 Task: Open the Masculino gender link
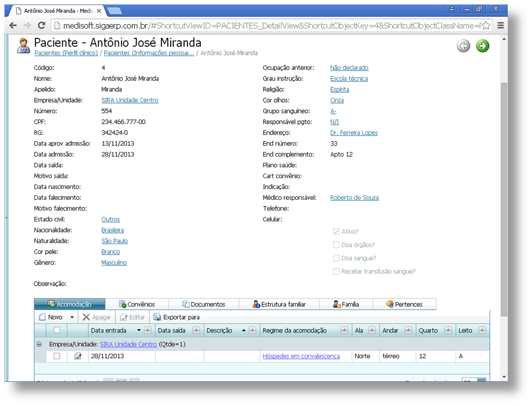pos(114,262)
